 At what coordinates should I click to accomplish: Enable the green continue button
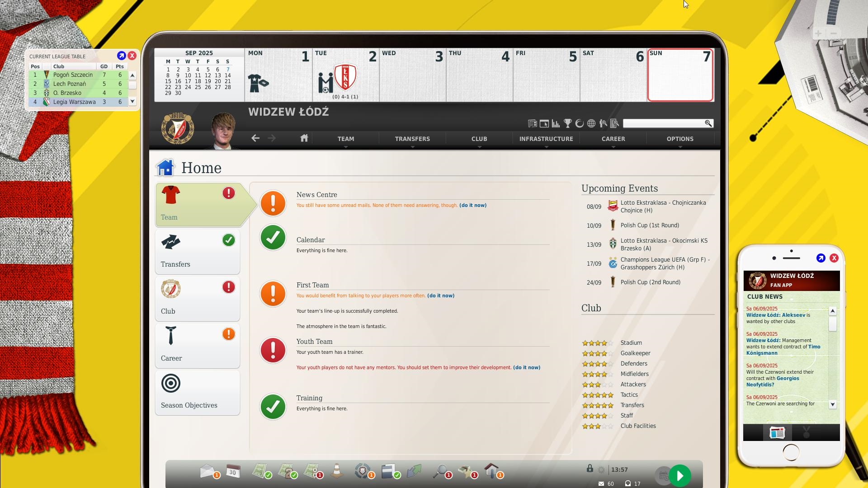(x=680, y=475)
